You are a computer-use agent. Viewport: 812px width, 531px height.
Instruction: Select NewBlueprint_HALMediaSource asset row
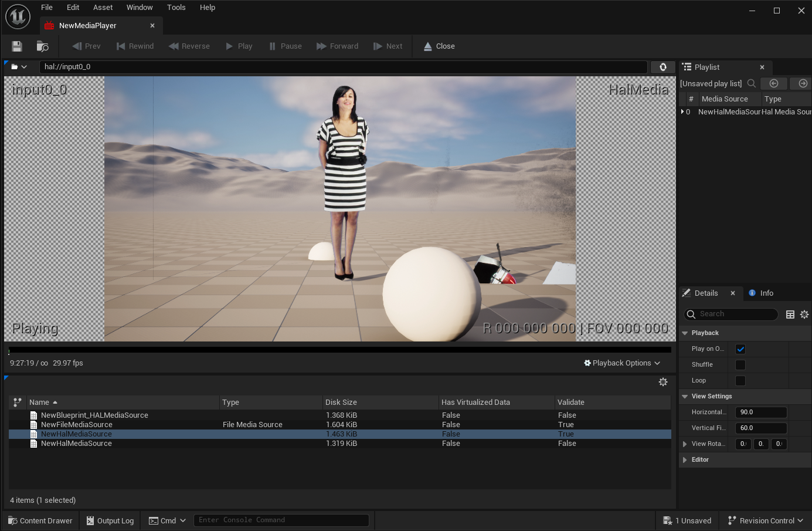click(340, 415)
